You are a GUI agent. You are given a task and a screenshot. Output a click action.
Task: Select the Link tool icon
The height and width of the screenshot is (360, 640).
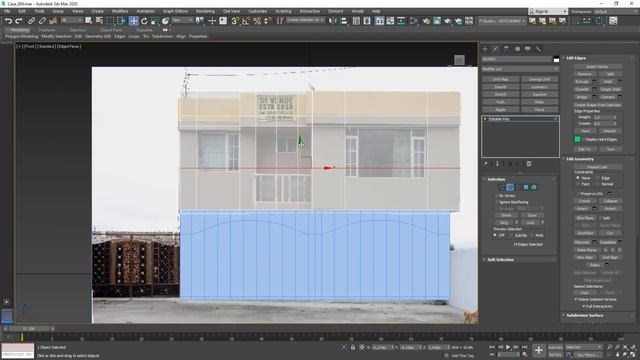click(31, 21)
